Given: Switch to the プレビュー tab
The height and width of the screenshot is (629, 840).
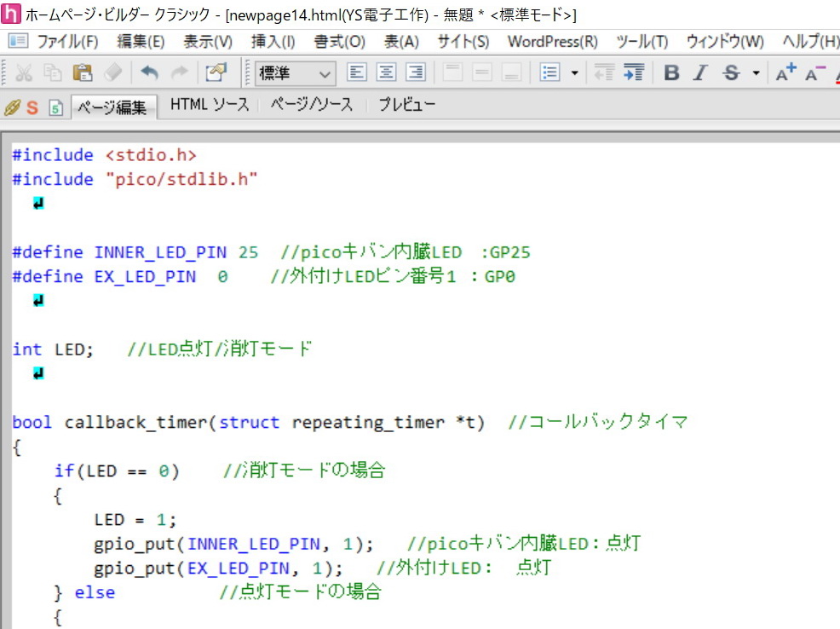Looking at the screenshot, I should pyautogui.click(x=406, y=105).
